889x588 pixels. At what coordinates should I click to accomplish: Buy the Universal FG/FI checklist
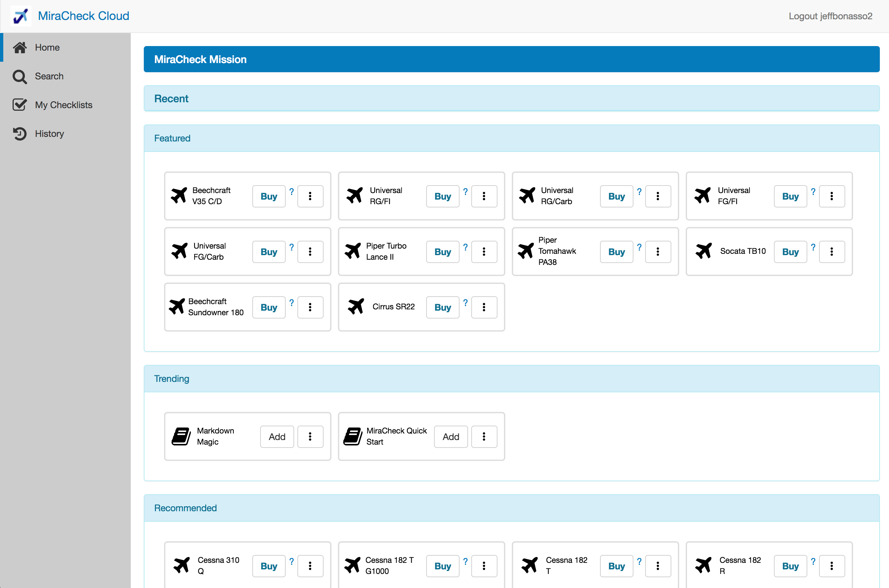[x=790, y=196]
